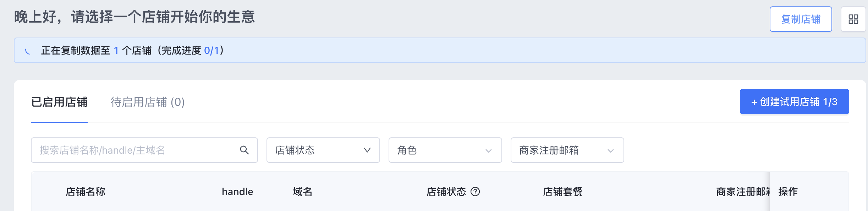
Task: Focus the 搜索店铺名称 search field
Action: pos(144,150)
